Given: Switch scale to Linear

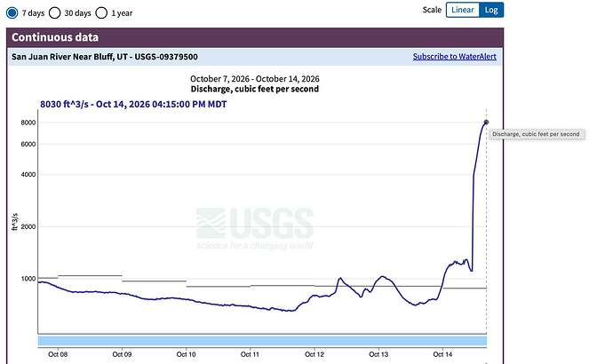Looking at the screenshot, I should pyautogui.click(x=463, y=10).
